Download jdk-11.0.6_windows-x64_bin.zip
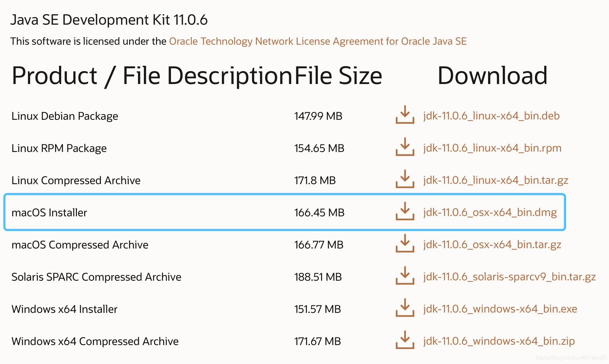 (499, 341)
